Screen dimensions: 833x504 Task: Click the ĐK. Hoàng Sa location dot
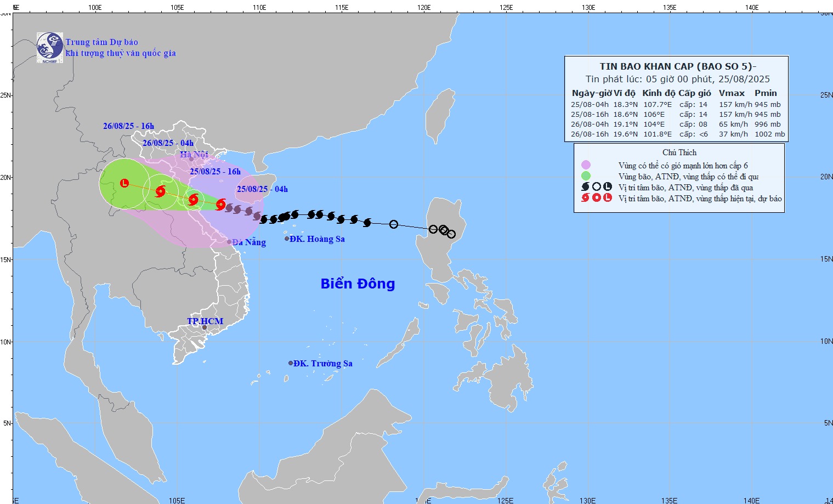click(287, 239)
